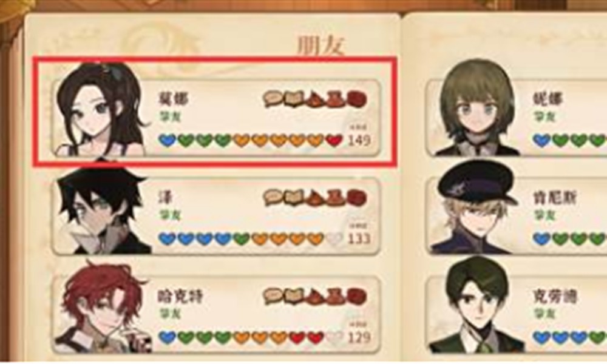
Task: Select 哈克特's red-haired portrait
Action: tap(103, 308)
